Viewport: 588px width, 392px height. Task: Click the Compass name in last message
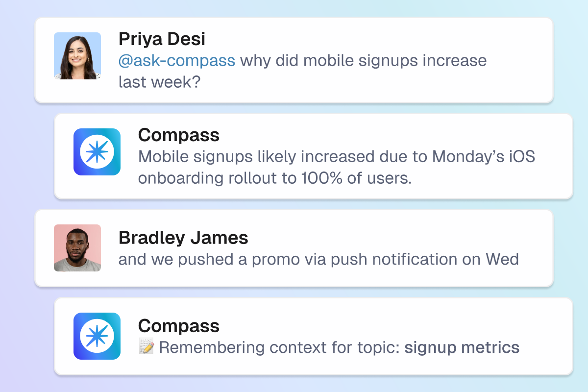(179, 326)
